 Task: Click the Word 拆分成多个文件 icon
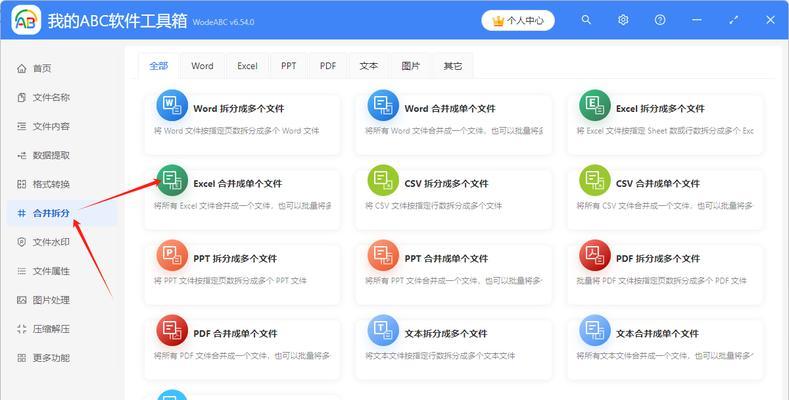tap(172, 105)
